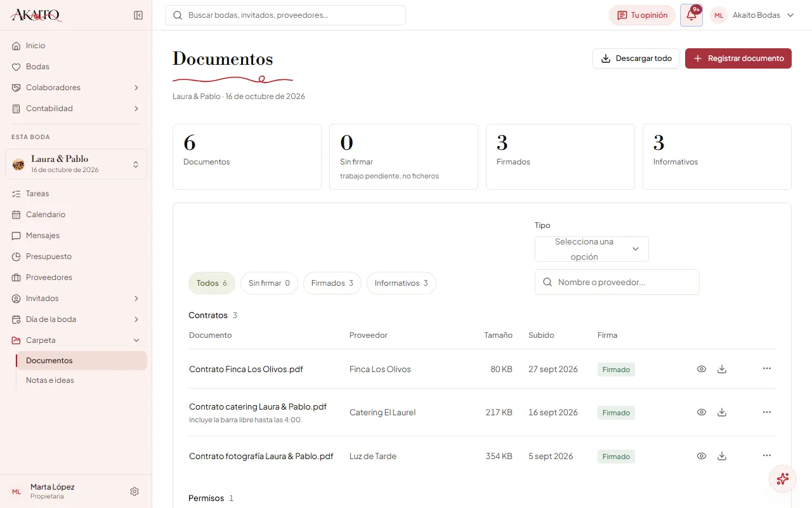Viewport: 812px width, 508px height.
Task: Open Mensajes in the sidebar
Action: [76, 236]
